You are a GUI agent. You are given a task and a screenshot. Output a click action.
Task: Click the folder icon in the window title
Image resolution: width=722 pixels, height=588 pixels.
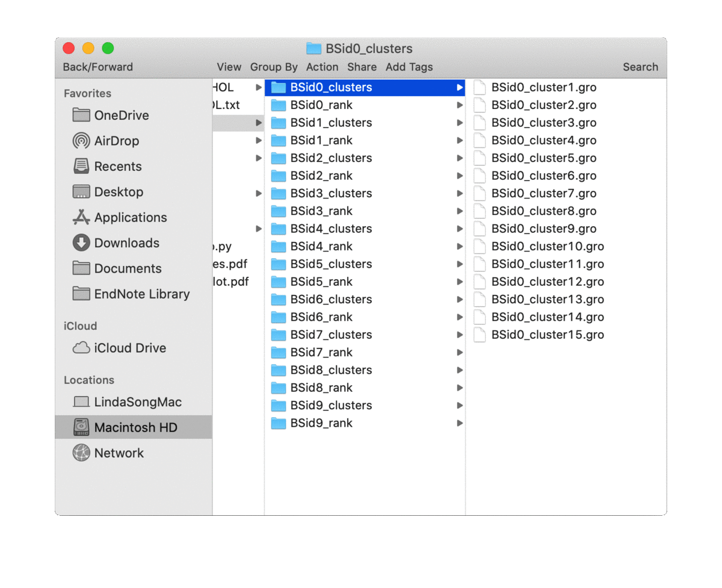[x=313, y=49]
